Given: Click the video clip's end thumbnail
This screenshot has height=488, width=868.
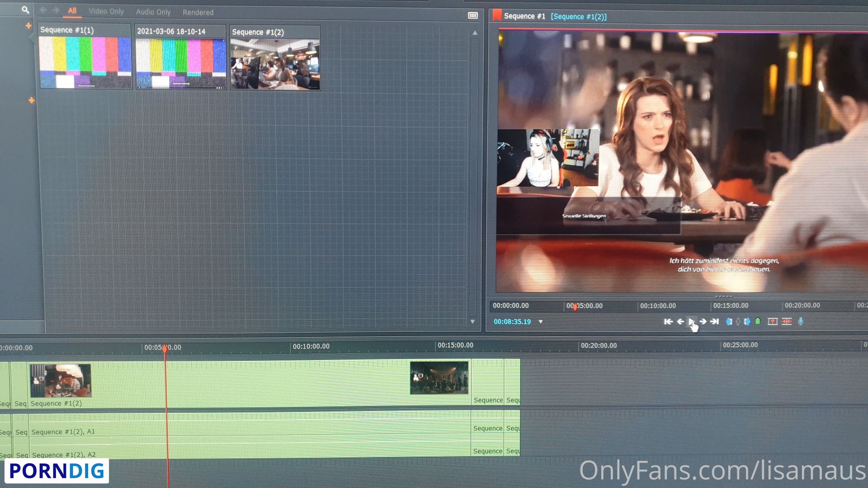Looking at the screenshot, I should point(439,377).
